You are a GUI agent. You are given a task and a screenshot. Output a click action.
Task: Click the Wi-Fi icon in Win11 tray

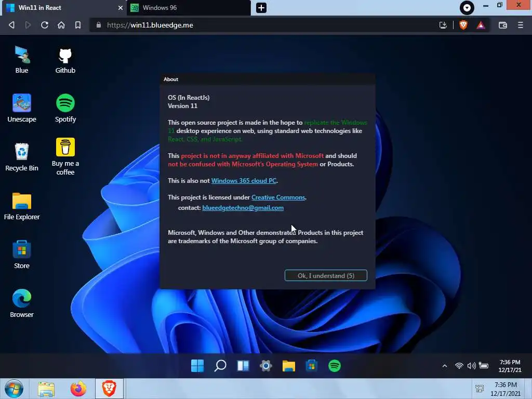[459, 366]
